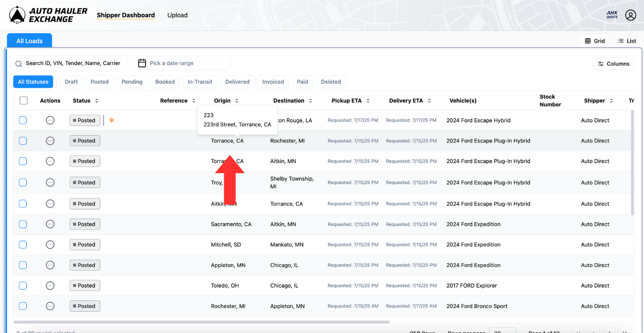Filter loads by Paid status

[302, 82]
